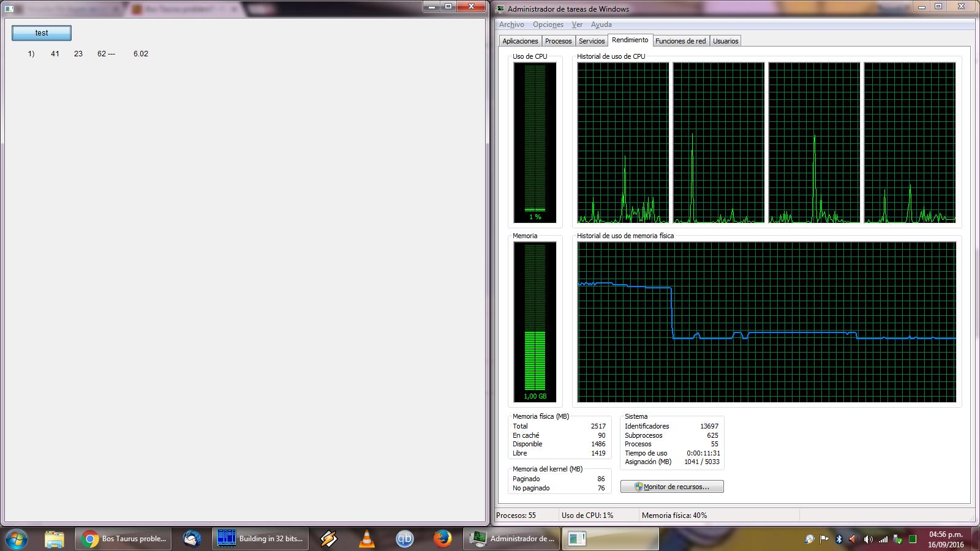The height and width of the screenshot is (551, 980).
Task: Launch VLC media player
Action: [x=366, y=539]
